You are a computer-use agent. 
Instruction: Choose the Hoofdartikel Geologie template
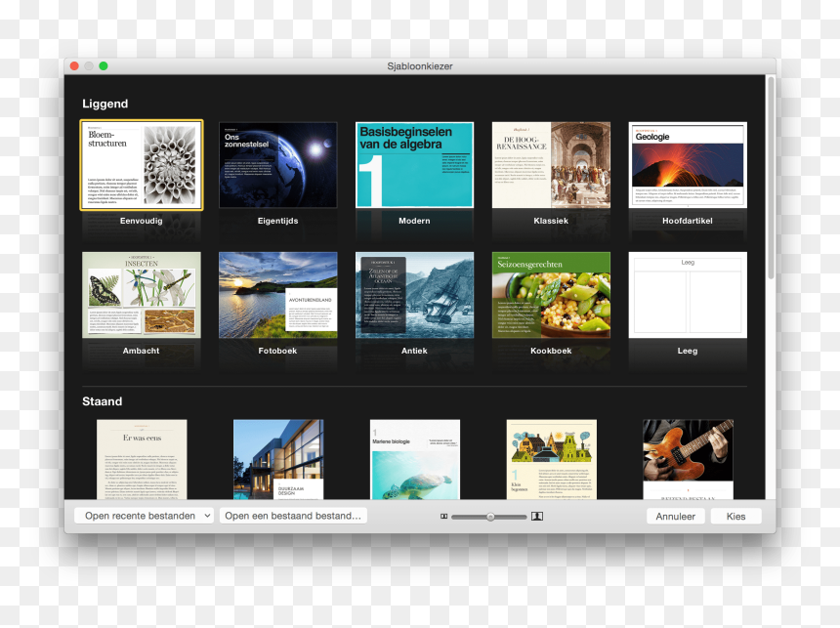pos(688,165)
